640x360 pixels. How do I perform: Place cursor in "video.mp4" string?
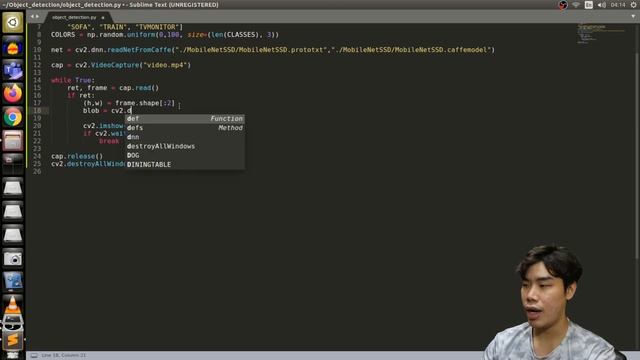coord(165,65)
